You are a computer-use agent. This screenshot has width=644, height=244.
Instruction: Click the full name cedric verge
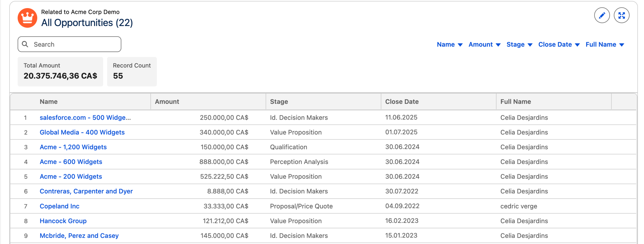(x=519, y=206)
